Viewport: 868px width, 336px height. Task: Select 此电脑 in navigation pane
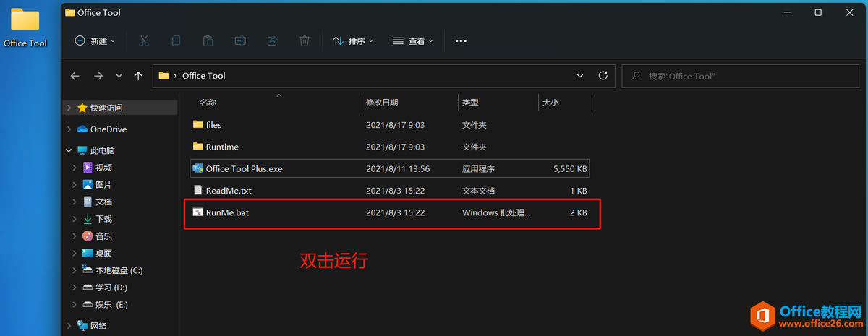point(102,150)
